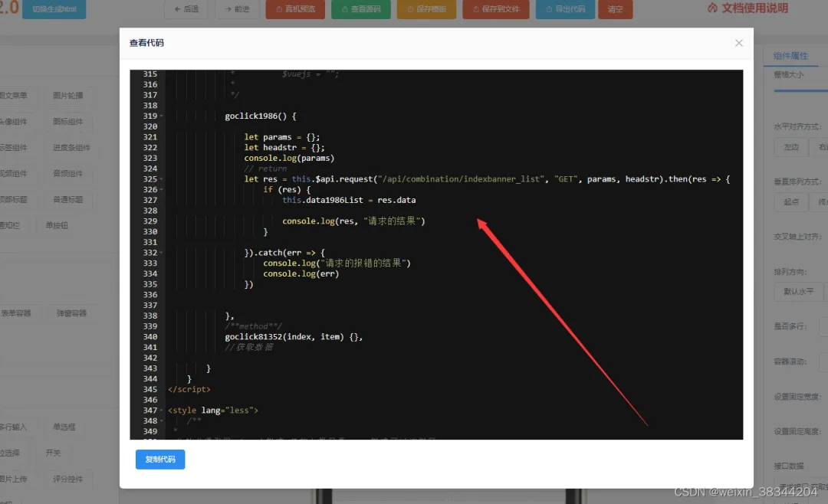The height and width of the screenshot is (504, 828).
Task: Click the '<style lang="less">' tag line
Action: coord(213,410)
